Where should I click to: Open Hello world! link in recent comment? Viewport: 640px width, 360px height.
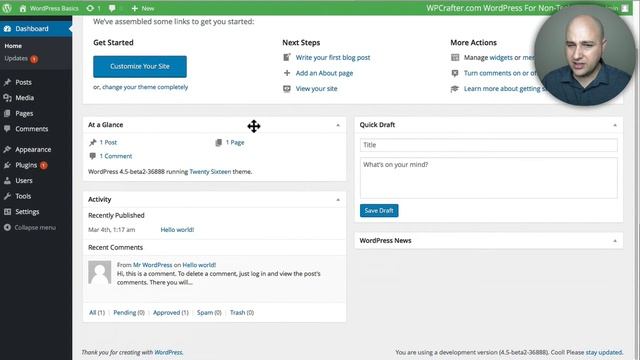[x=199, y=265]
